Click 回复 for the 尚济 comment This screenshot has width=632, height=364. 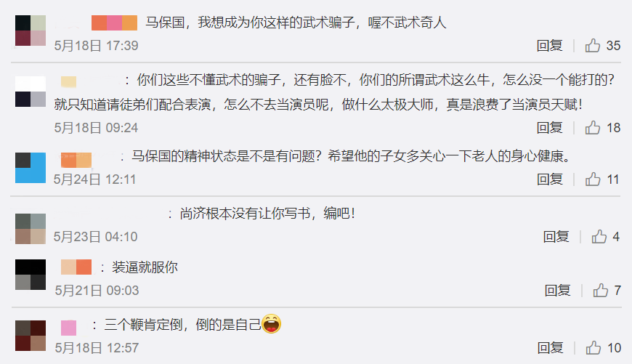[x=556, y=237]
